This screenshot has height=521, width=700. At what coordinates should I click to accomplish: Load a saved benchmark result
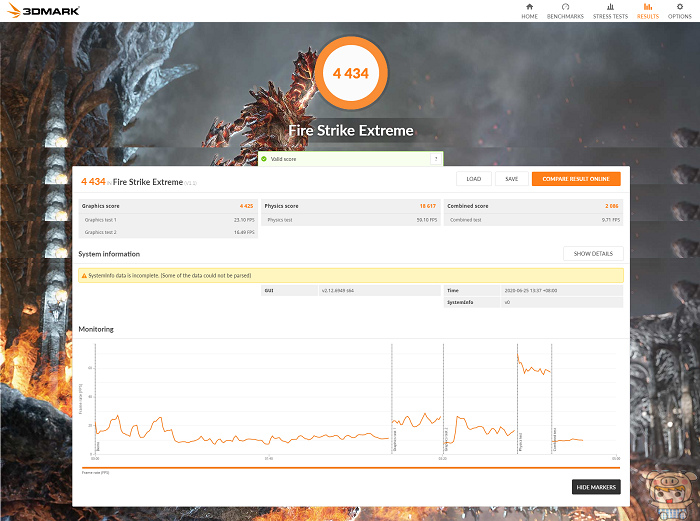pos(474,179)
